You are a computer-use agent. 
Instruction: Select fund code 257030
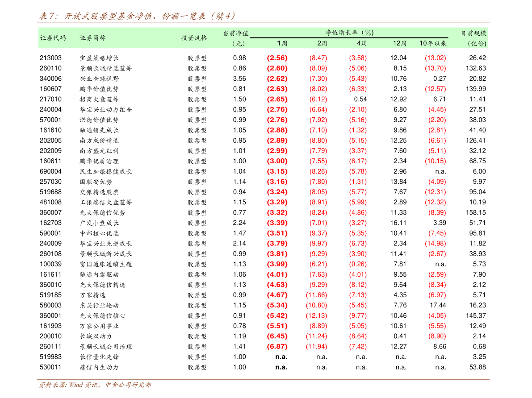point(50,182)
